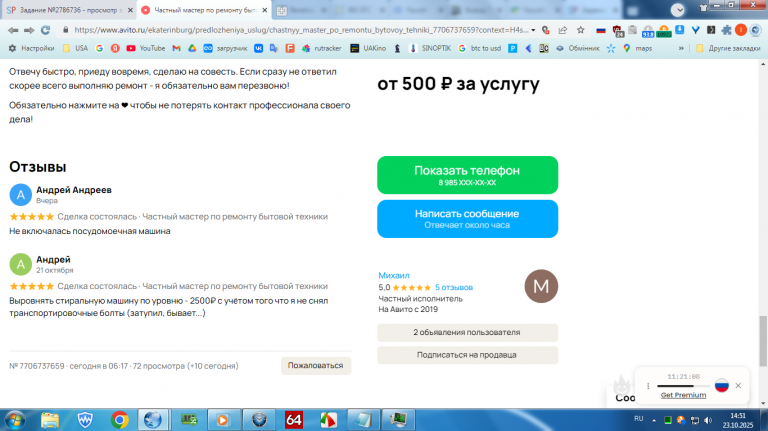Expand hidden system tray icons

654,420
